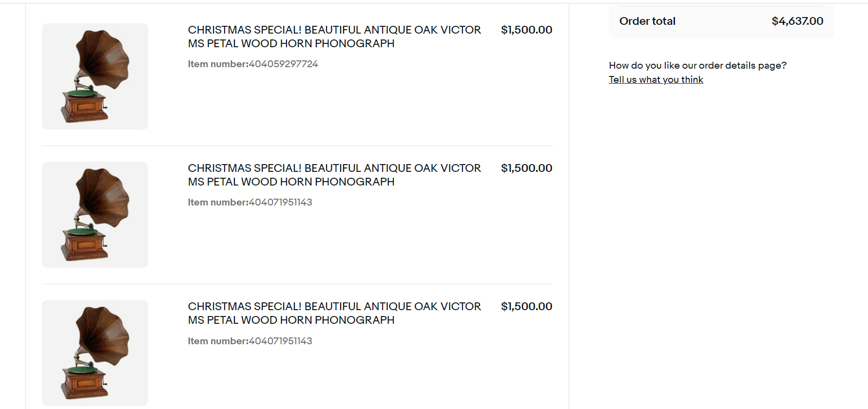868x409 pixels.
Task: Click the last listing's $1,500.00 price
Action: point(526,306)
